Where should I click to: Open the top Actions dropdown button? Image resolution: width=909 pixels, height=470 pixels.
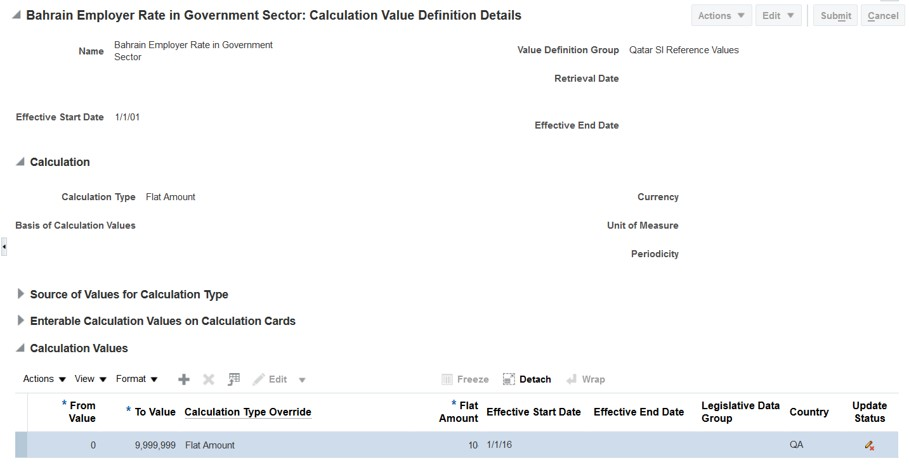point(721,16)
